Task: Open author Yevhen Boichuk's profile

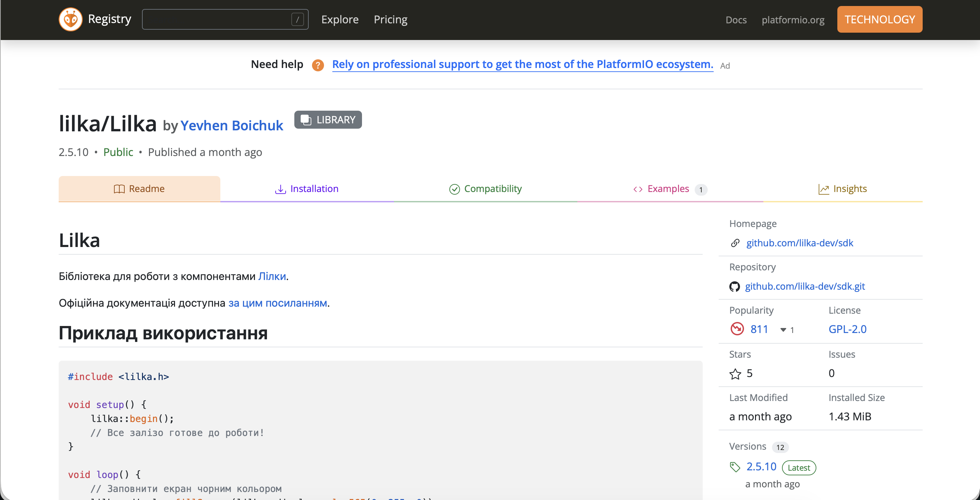Action: [232, 126]
